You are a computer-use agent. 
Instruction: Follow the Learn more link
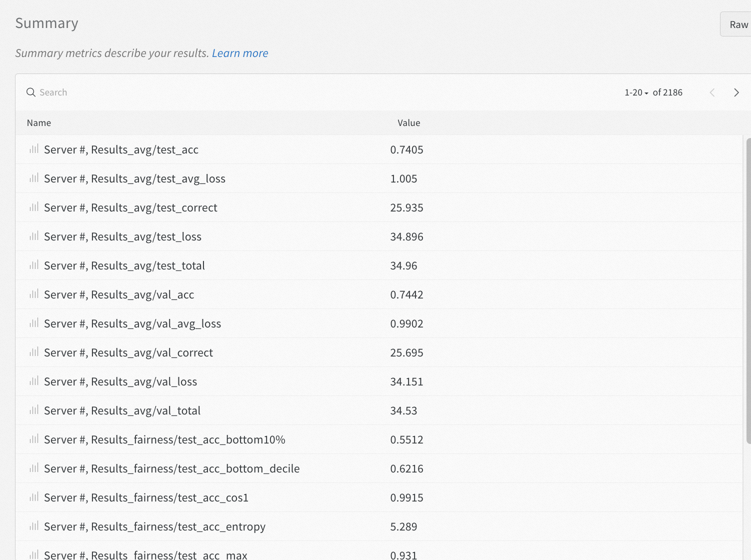[x=240, y=53]
